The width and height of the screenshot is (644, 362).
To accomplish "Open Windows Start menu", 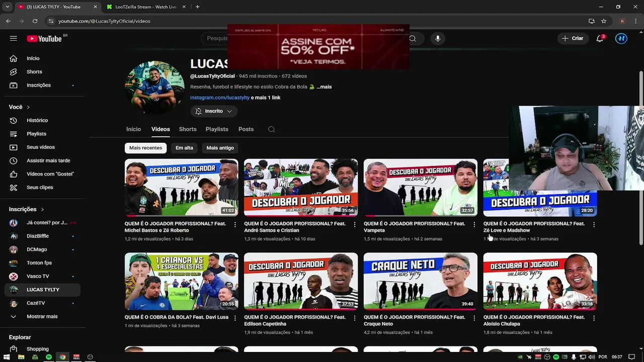I will [7, 357].
